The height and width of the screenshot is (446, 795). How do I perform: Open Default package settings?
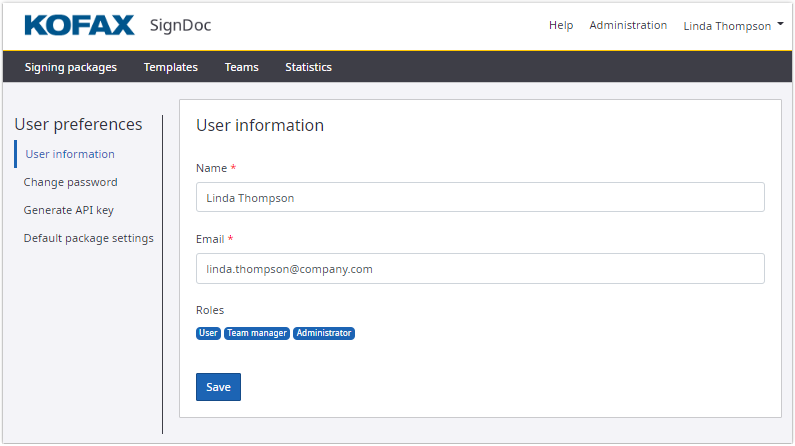coord(89,238)
